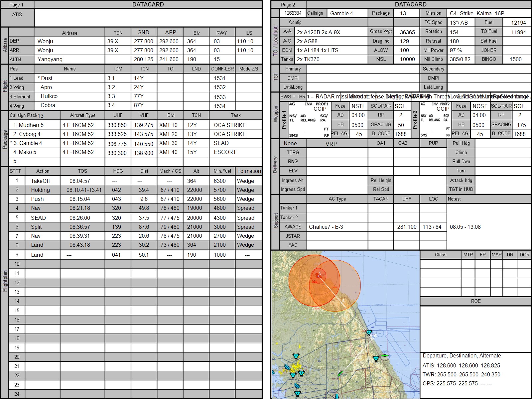
Task: Click the empty ATIS text field
Action: 148,18
